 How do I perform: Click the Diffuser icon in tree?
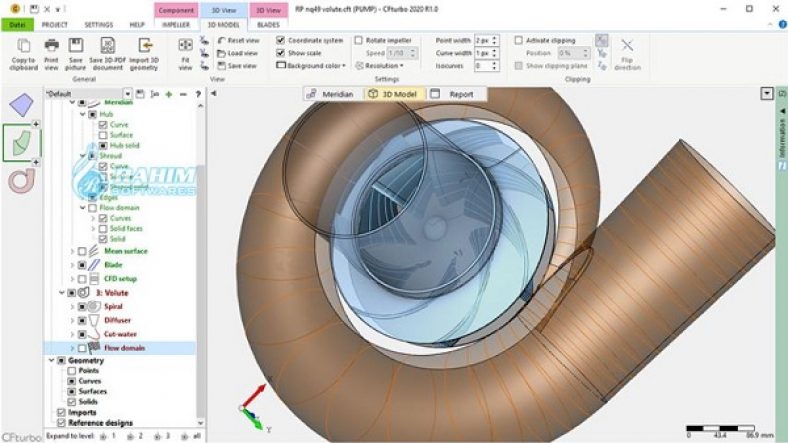(94, 320)
